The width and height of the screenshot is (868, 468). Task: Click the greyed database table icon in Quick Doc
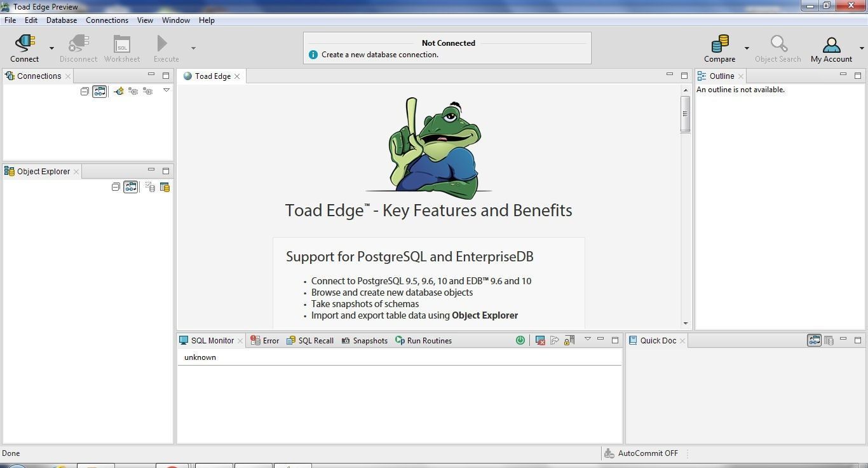(829, 341)
